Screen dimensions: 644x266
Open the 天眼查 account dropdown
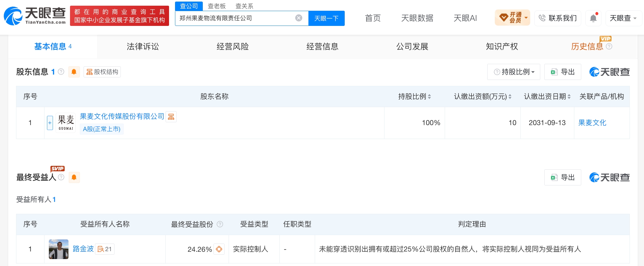(623, 18)
